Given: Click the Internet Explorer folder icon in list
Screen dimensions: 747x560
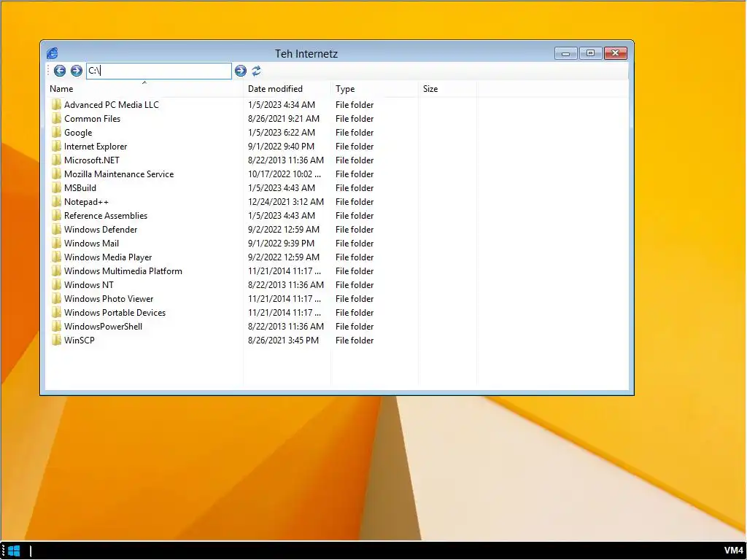Looking at the screenshot, I should pos(56,146).
